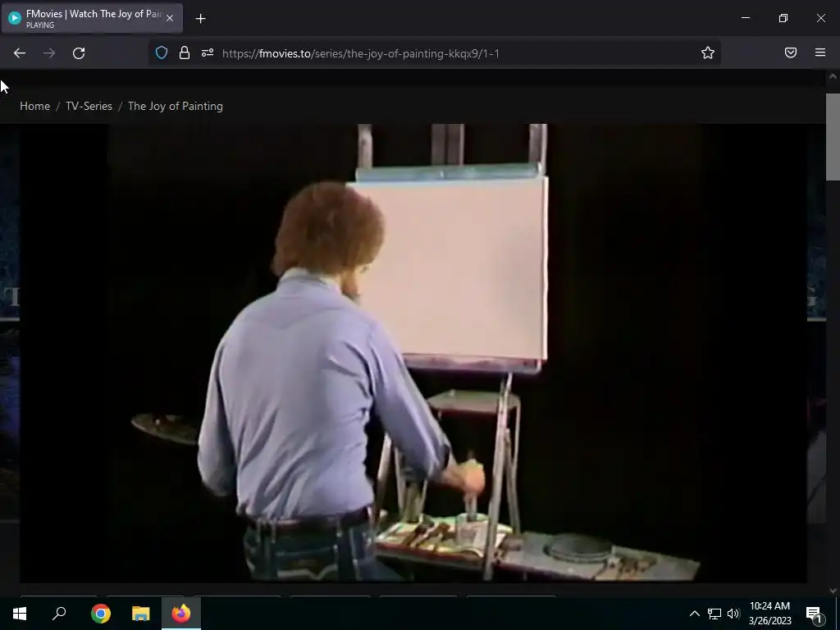Reload the current page

pos(79,53)
